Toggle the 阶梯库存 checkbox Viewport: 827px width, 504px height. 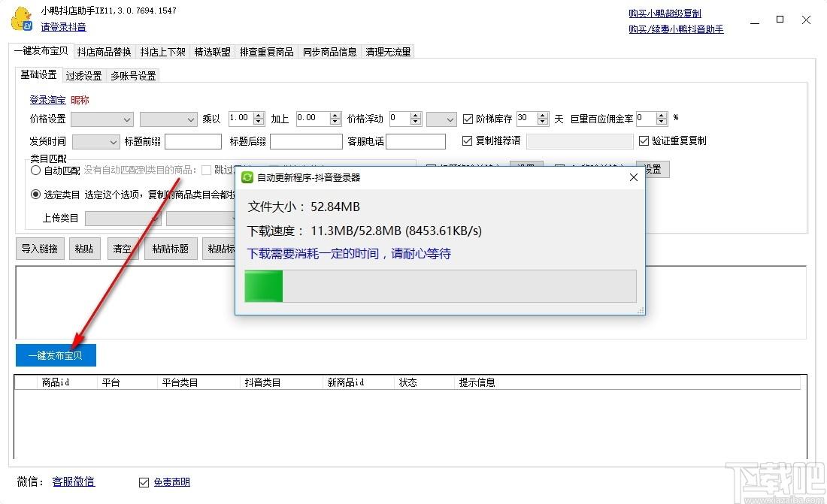pos(468,119)
